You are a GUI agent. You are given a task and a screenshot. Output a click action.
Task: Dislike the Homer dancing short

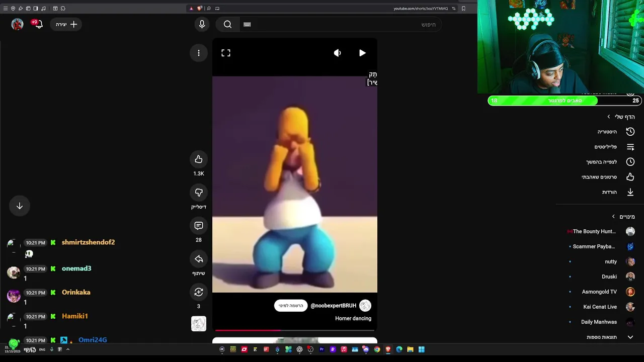tap(199, 193)
